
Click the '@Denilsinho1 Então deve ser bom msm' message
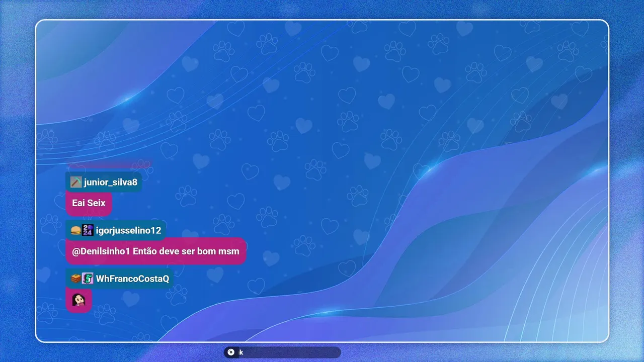(x=155, y=251)
